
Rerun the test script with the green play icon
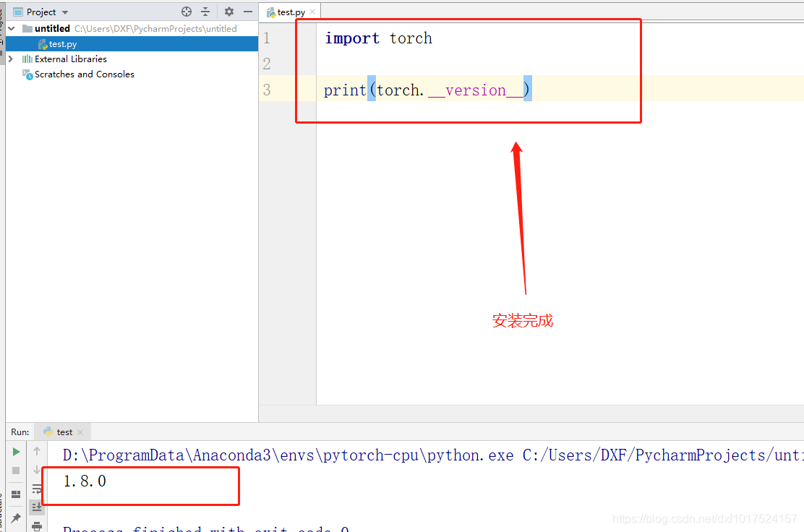pos(16,450)
